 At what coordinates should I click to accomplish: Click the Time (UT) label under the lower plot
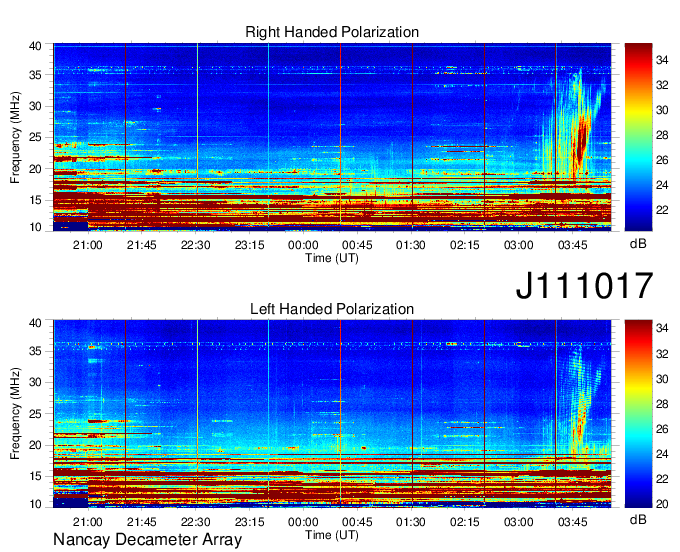point(332,535)
